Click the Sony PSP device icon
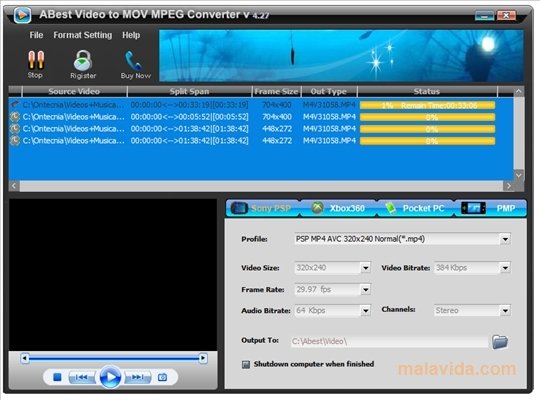 point(239,208)
